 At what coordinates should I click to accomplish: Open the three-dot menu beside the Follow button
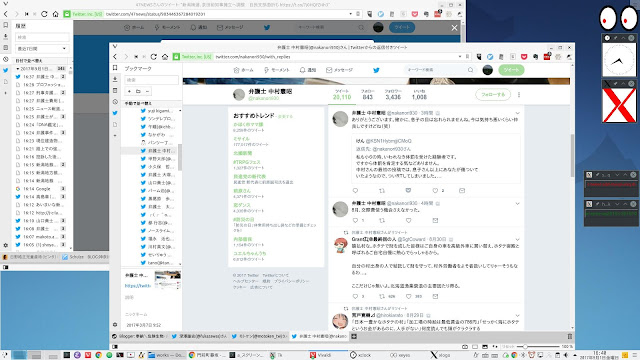click(x=519, y=95)
